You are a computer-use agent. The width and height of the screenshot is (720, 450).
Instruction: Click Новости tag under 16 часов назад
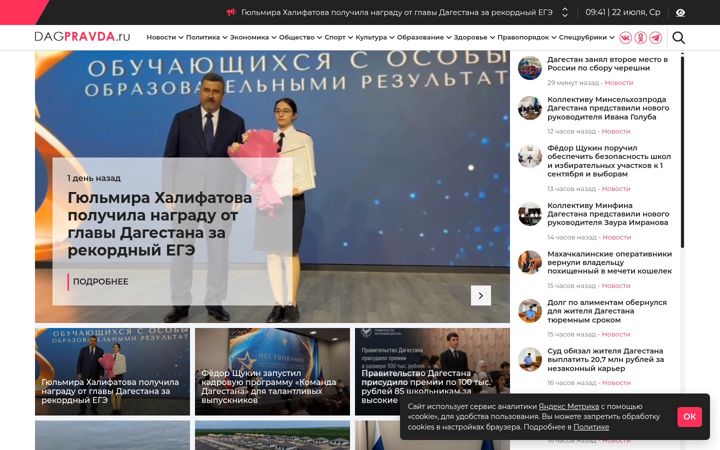tap(616, 383)
